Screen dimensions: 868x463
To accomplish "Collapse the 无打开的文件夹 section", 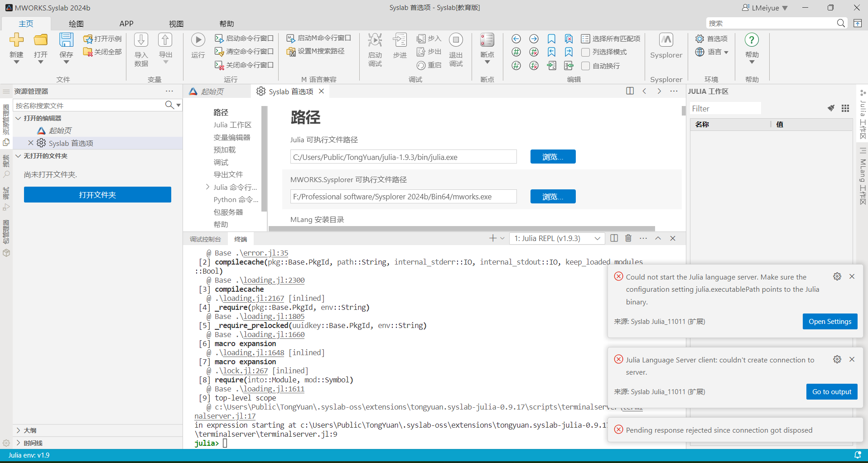I will tap(19, 156).
